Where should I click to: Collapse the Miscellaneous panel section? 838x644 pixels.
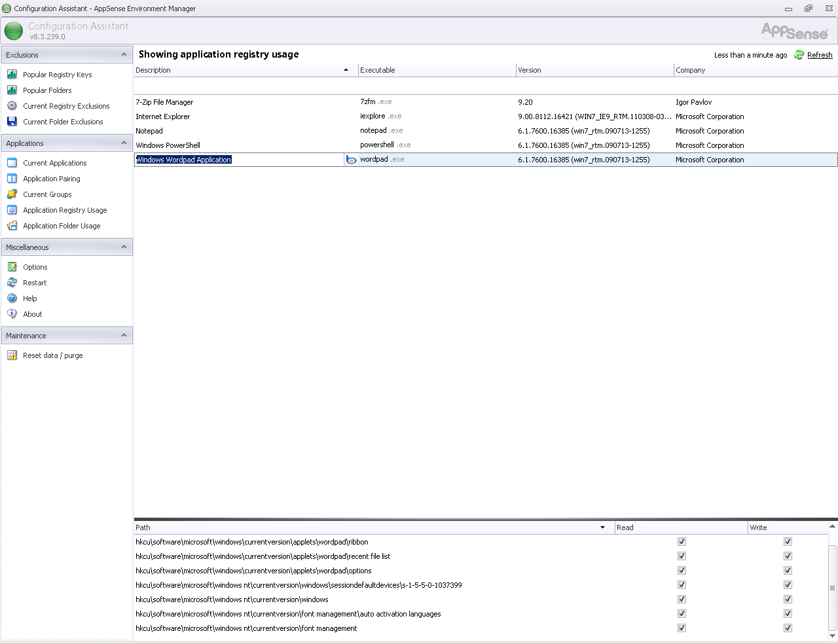point(124,247)
